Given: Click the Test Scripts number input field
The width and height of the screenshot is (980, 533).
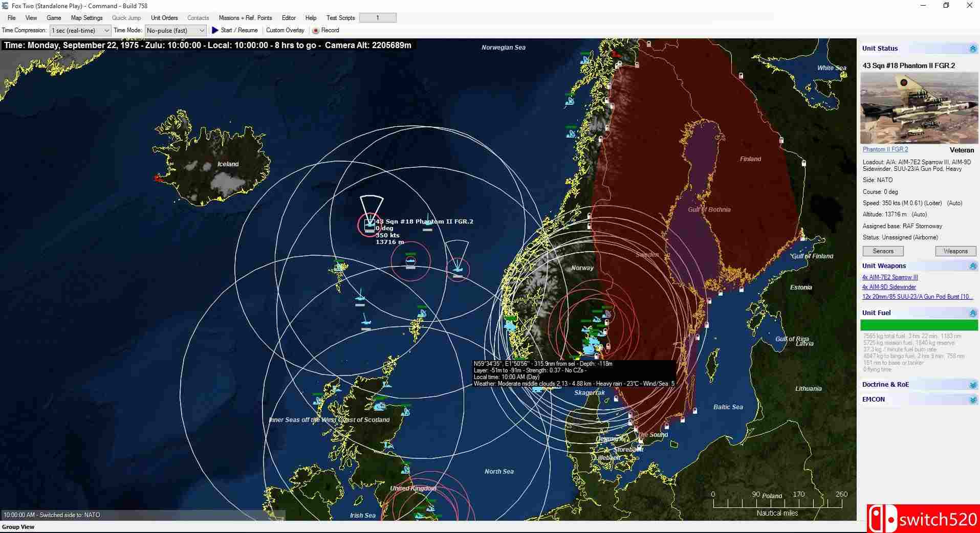Looking at the screenshot, I should [x=378, y=17].
